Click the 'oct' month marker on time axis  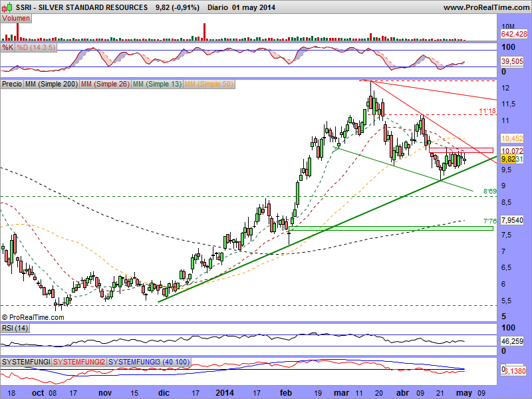point(38,393)
